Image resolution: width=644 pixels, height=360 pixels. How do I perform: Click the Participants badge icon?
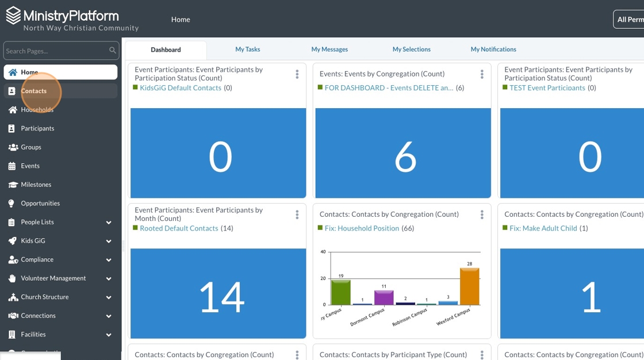[x=11, y=129]
